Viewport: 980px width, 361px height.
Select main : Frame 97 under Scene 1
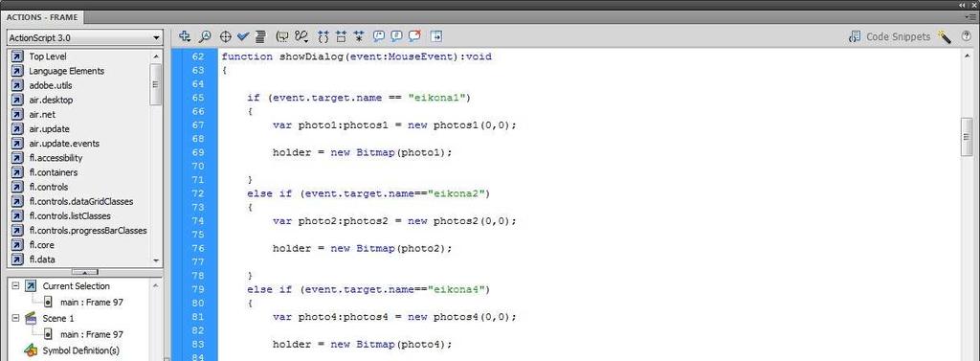pyautogui.click(x=91, y=335)
